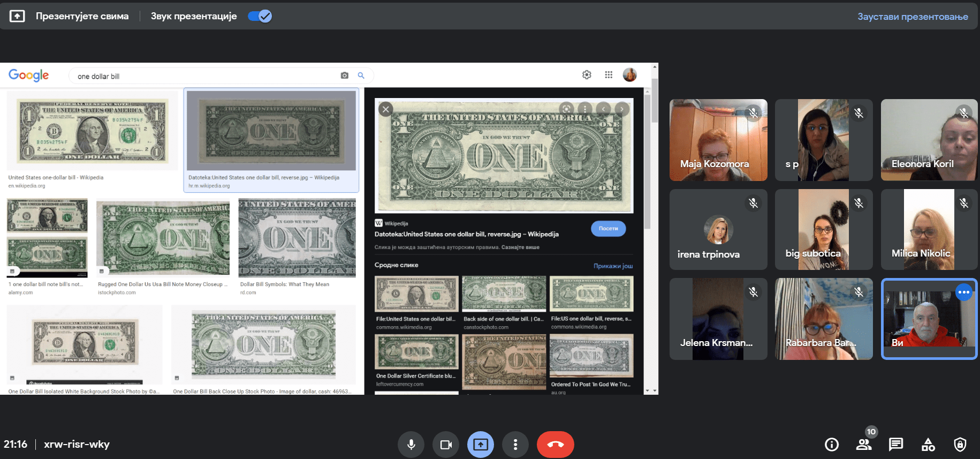Go to next image with right arrow
Viewport: 980px width, 459px height.
click(621, 109)
